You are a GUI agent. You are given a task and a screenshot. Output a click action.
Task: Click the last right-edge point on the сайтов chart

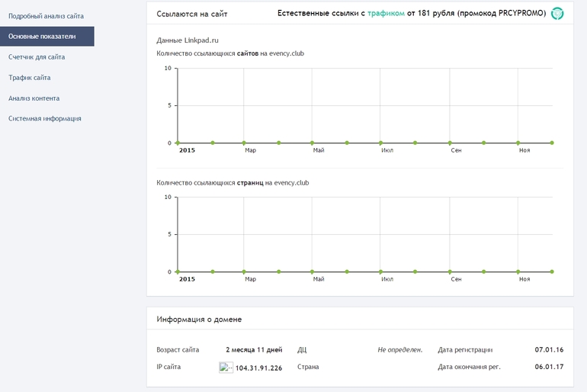pos(552,143)
